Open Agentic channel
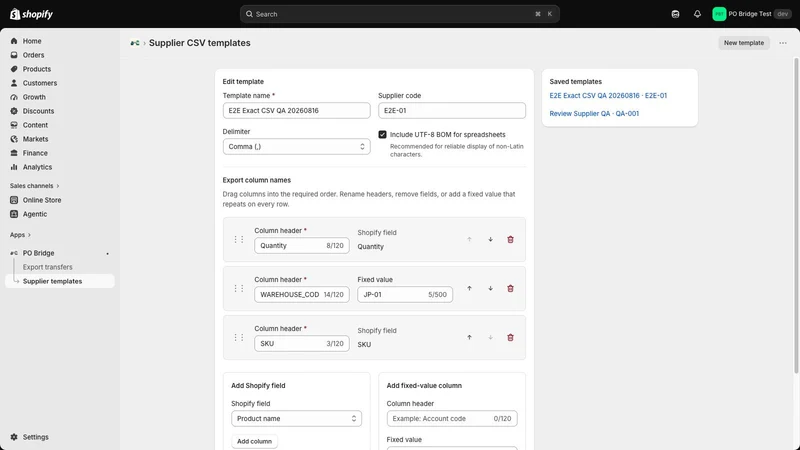 click(x=34, y=214)
